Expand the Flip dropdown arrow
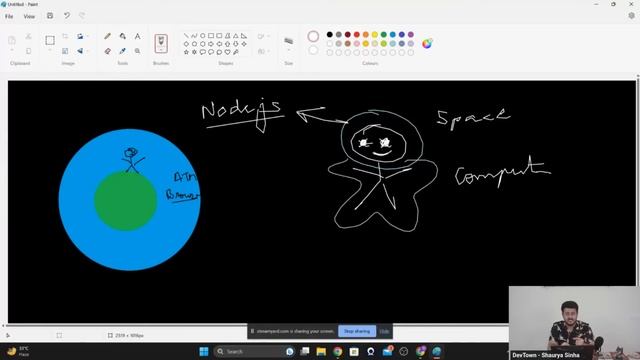Image resolution: width=640 pixels, height=360 pixels. [x=87, y=51]
